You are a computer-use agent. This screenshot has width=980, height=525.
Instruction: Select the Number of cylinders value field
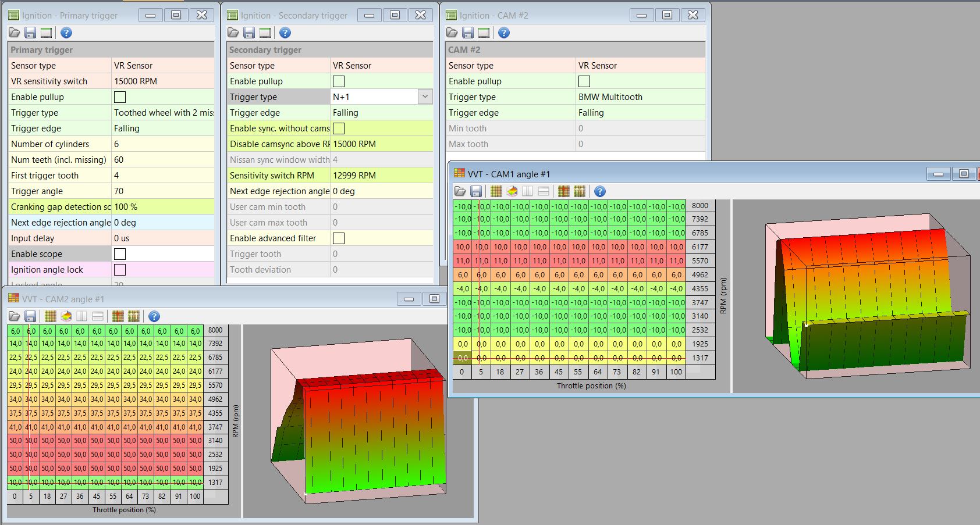pyautogui.click(x=163, y=144)
